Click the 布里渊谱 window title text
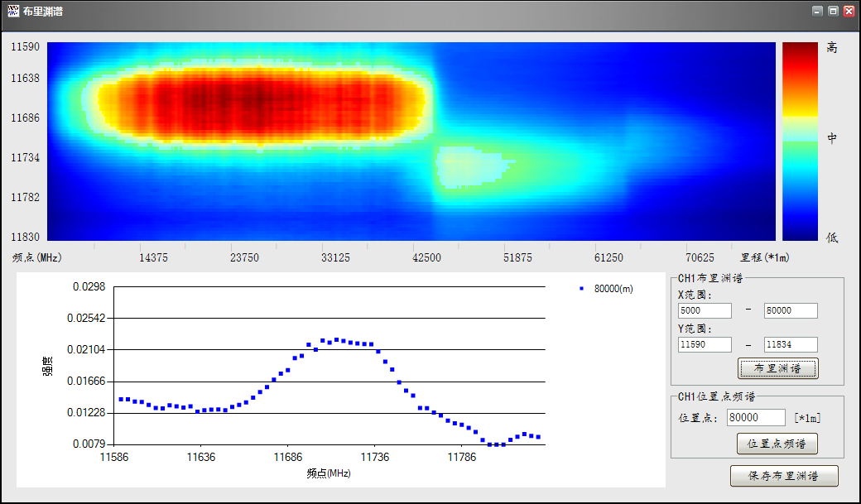This screenshot has height=504, width=861. pos(41,12)
